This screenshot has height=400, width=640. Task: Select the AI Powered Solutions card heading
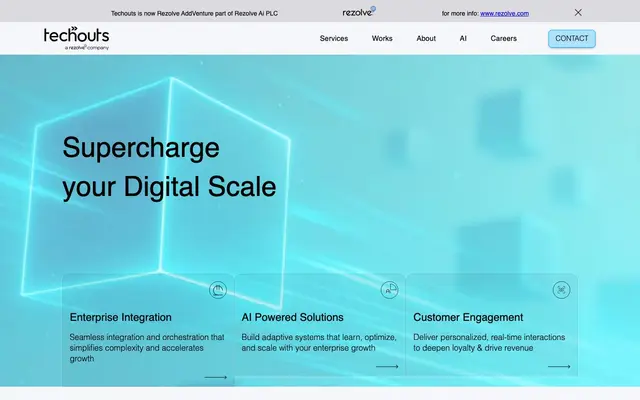pos(292,317)
